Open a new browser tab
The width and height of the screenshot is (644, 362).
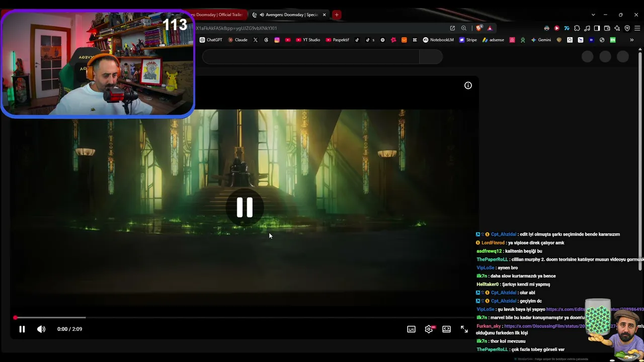(337, 15)
